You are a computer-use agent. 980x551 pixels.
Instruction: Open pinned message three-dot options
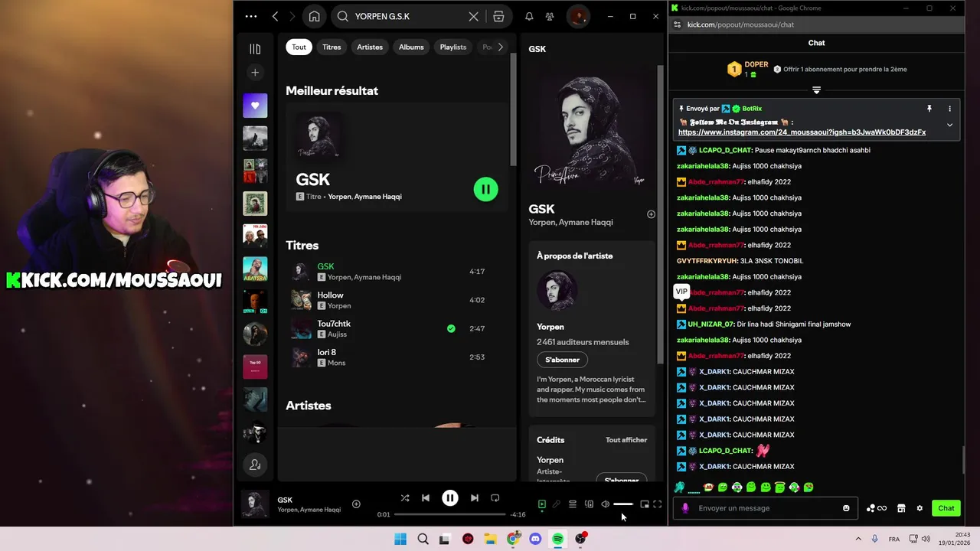[x=949, y=109]
